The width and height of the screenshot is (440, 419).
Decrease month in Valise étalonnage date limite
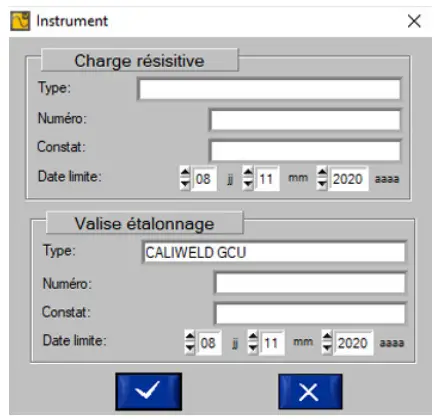(253, 348)
